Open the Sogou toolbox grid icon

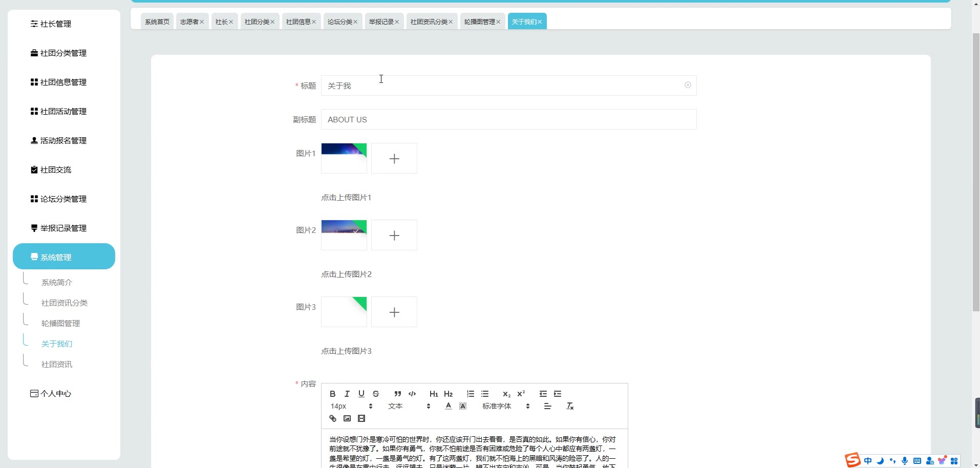954,461
